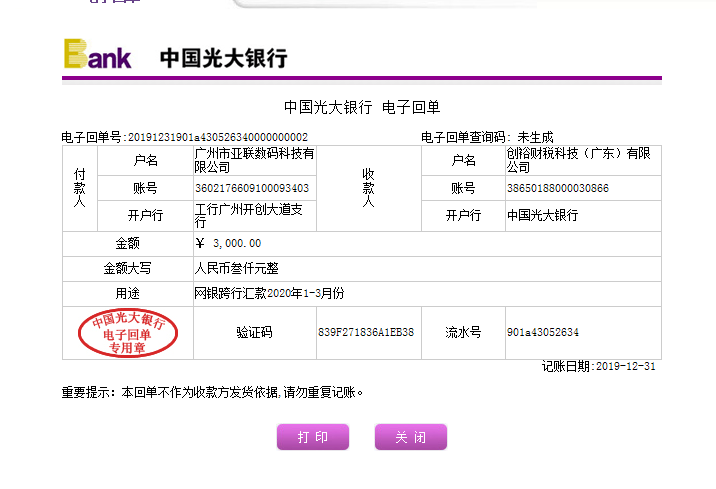Click the booking date 2019-12-31
This screenshot has height=489, width=716.
626,366
